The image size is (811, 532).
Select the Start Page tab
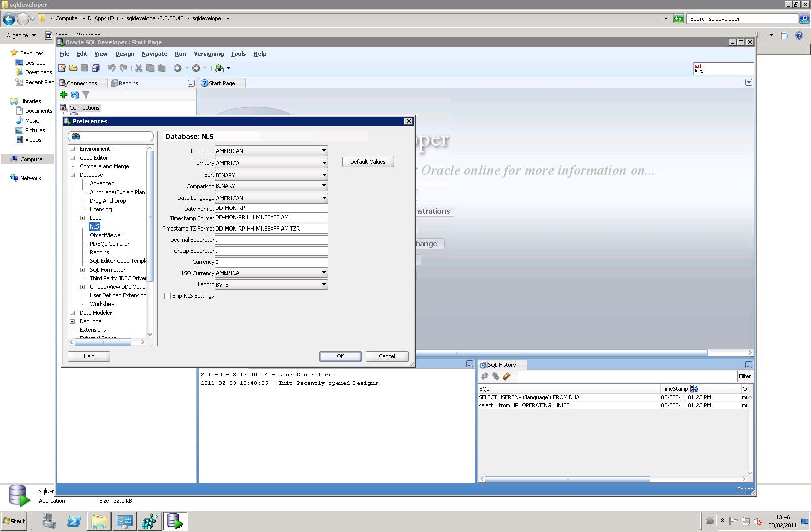pos(222,83)
